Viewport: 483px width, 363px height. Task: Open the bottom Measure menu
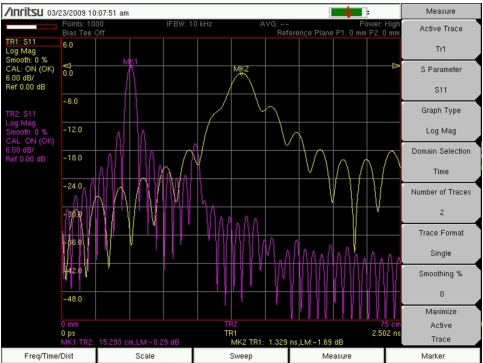click(337, 356)
